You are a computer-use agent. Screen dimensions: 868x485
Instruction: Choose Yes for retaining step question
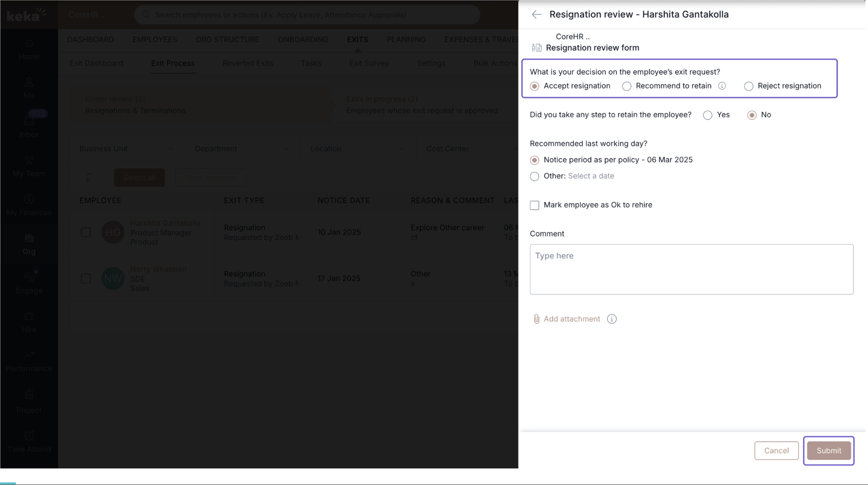tap(708, 115)
